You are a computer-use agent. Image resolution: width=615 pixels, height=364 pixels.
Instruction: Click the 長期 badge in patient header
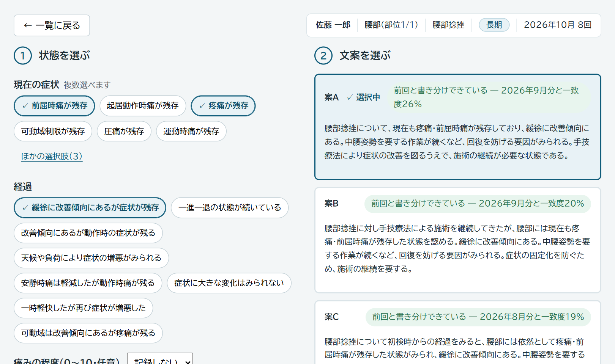[494, 25]
